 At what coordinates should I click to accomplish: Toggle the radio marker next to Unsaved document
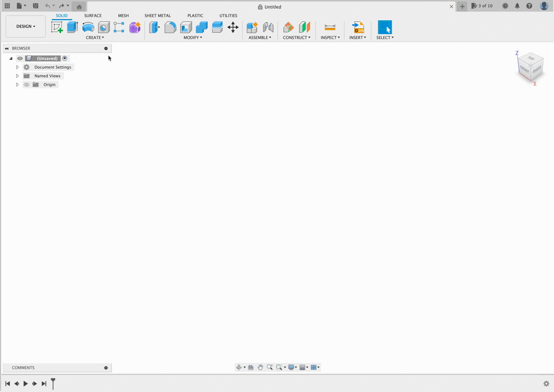coord(64,58)
